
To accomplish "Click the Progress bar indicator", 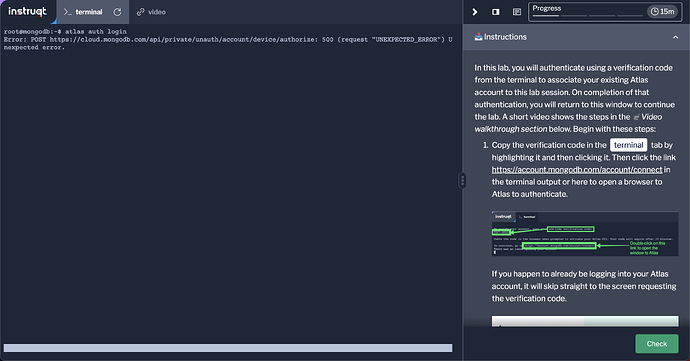I will coord(587,15).
